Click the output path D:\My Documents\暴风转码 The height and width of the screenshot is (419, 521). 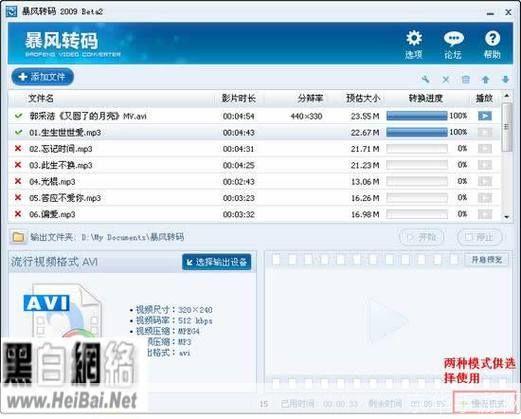(x=133, y=237)
